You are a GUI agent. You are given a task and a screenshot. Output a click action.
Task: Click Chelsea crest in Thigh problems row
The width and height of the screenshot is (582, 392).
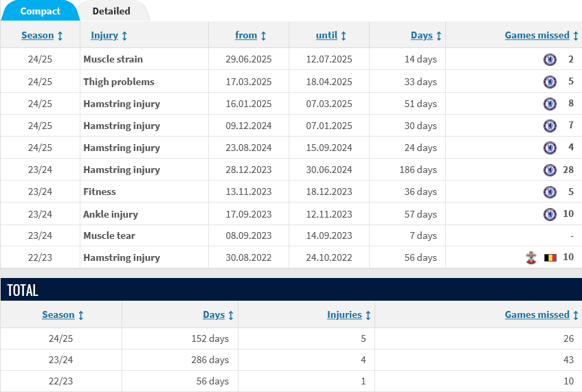coord(550,82)
